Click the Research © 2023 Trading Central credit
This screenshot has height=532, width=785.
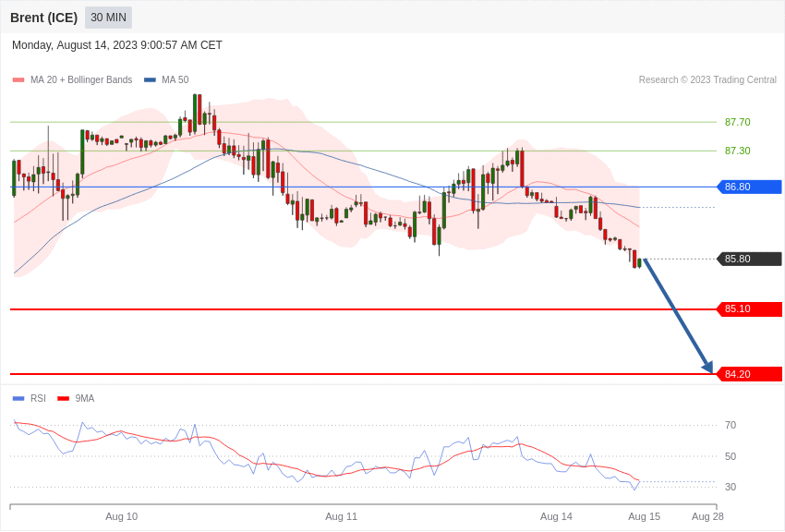[x=707, y=79]
